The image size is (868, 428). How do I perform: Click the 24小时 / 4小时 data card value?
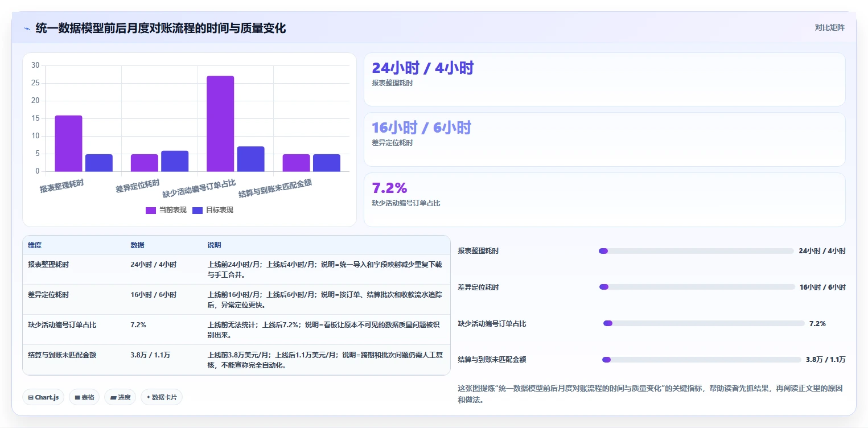coord(423,68)
